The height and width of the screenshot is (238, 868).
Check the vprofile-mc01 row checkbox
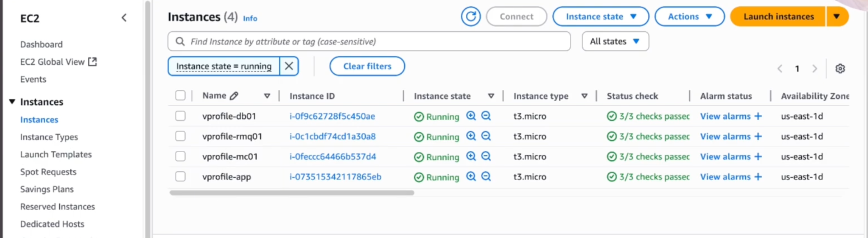point(180,156)
